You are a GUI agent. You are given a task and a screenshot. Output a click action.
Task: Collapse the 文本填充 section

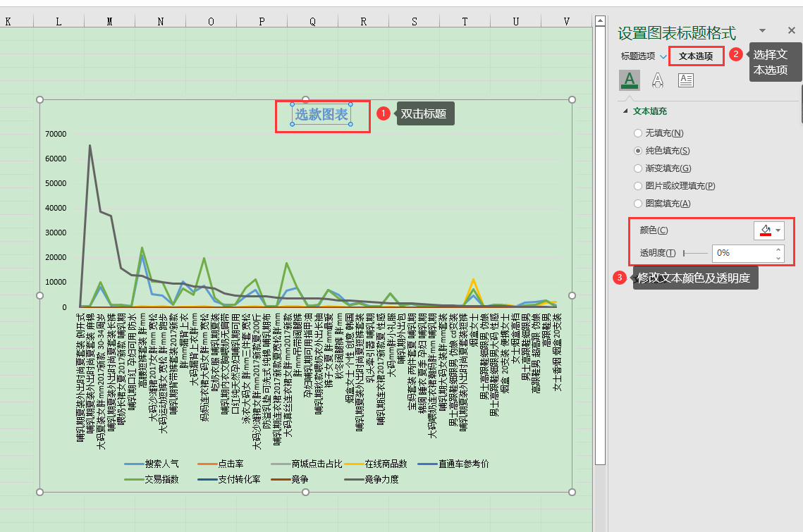625,111
